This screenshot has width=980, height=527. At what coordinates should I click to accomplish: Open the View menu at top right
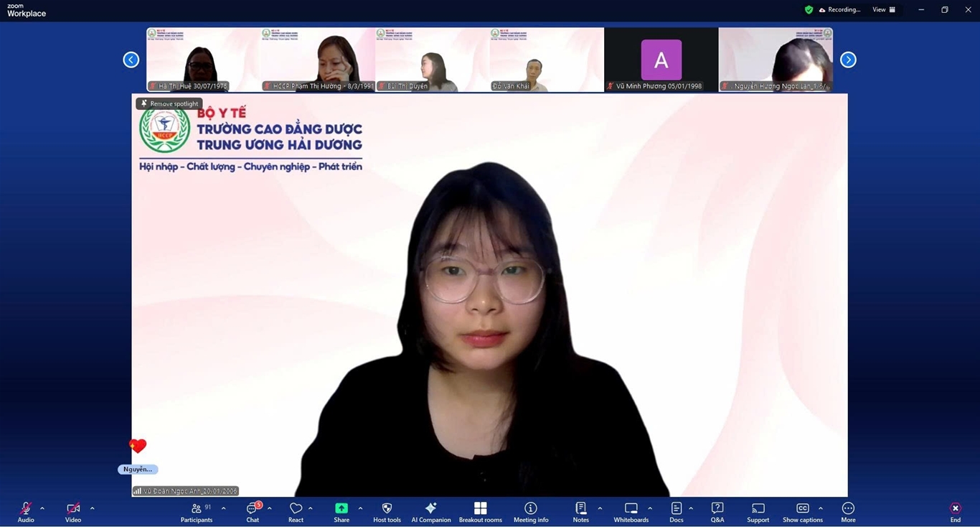(x=883, y=9)
